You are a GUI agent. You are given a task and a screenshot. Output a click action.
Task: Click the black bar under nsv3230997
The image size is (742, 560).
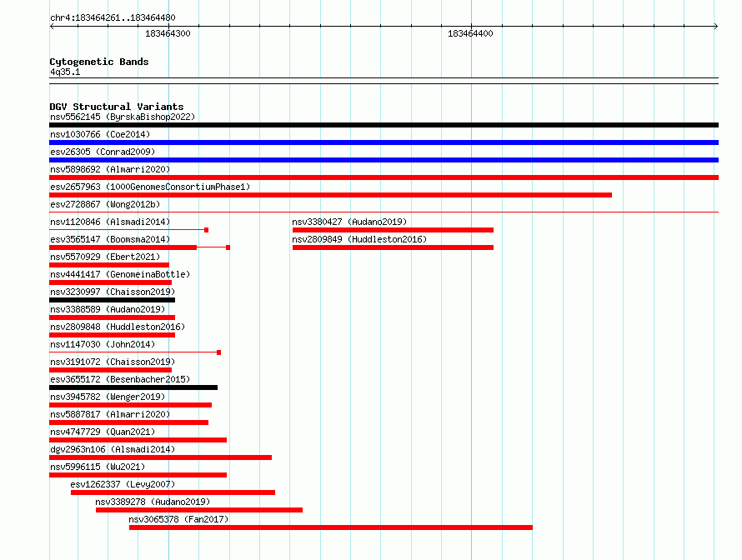pyautogui.click(x=113, y=300)
